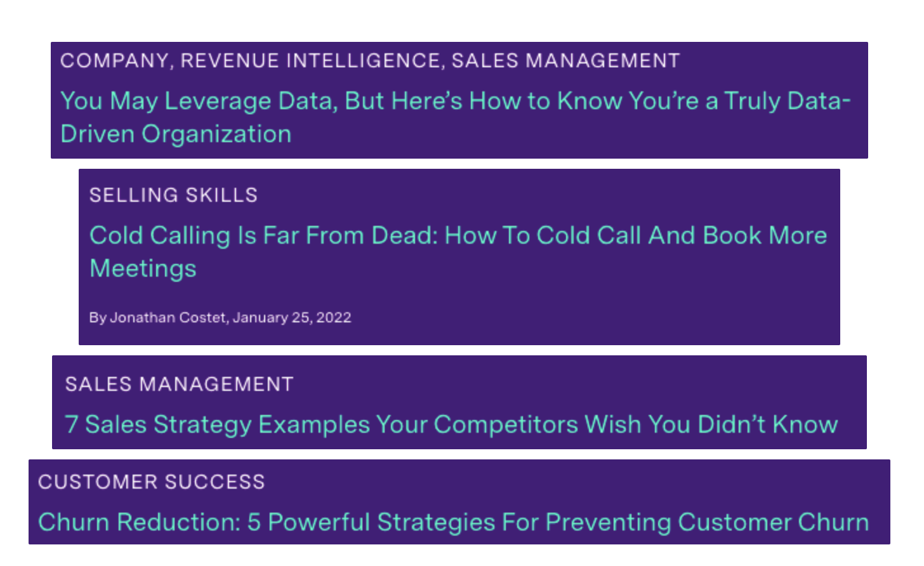The image size is (924, 566).
Task: Click the 'Meetings' wrapped title line
Action: tap(143, 269)
